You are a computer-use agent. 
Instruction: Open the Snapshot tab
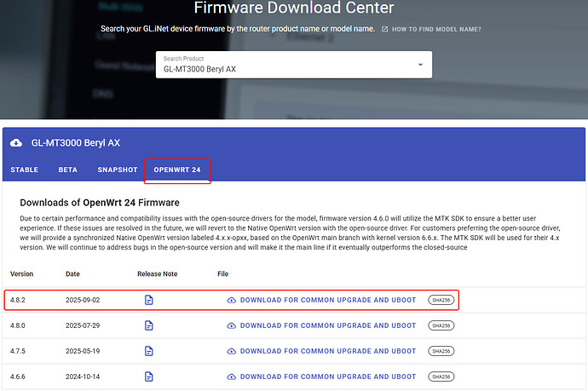[117, 170]
